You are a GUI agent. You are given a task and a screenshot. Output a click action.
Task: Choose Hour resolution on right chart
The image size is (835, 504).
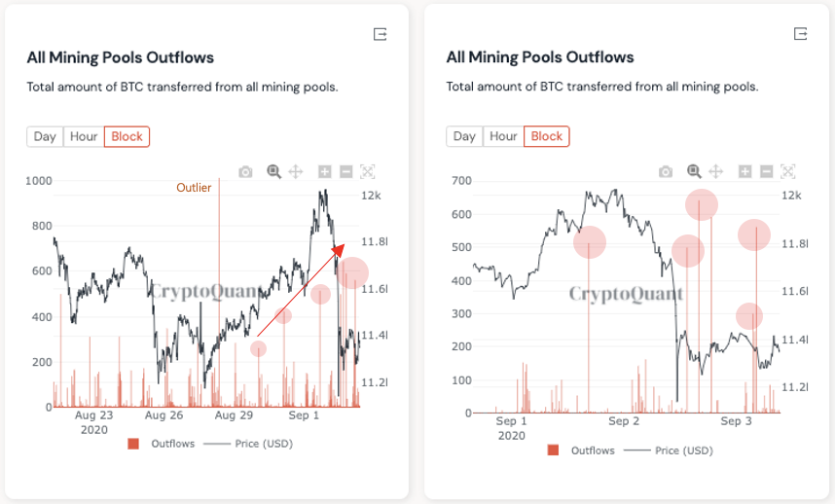click(503, 136)
